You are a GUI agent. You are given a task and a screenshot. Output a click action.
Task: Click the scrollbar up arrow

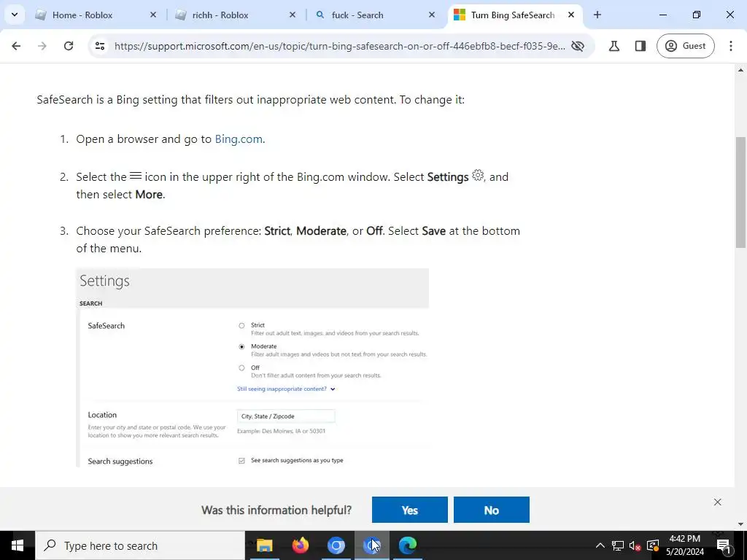[x=740, y=71]
